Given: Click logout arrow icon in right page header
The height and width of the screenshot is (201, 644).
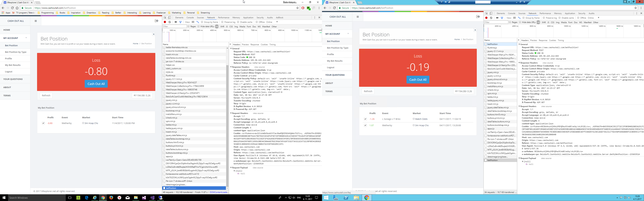Looking at the screenshot, I should [478, 17].
